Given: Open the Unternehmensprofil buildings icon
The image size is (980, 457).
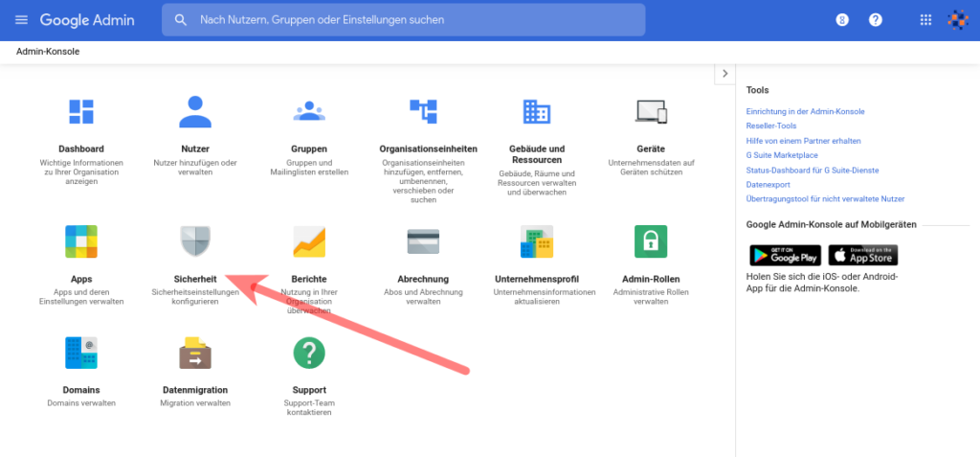Looking at the screenshot, I should (537, 241).
